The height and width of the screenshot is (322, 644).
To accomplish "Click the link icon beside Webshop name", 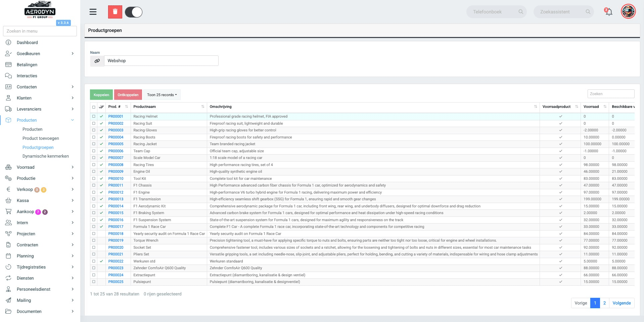I will (x=97, y=61).
